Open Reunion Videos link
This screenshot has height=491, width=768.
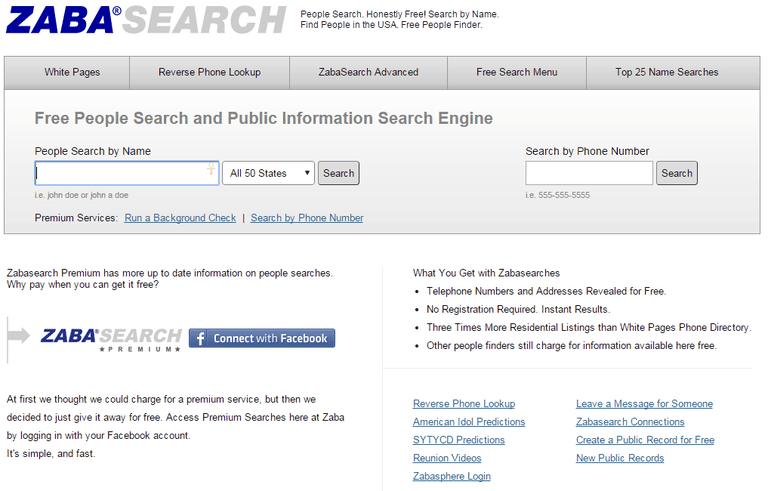(447, 458)
